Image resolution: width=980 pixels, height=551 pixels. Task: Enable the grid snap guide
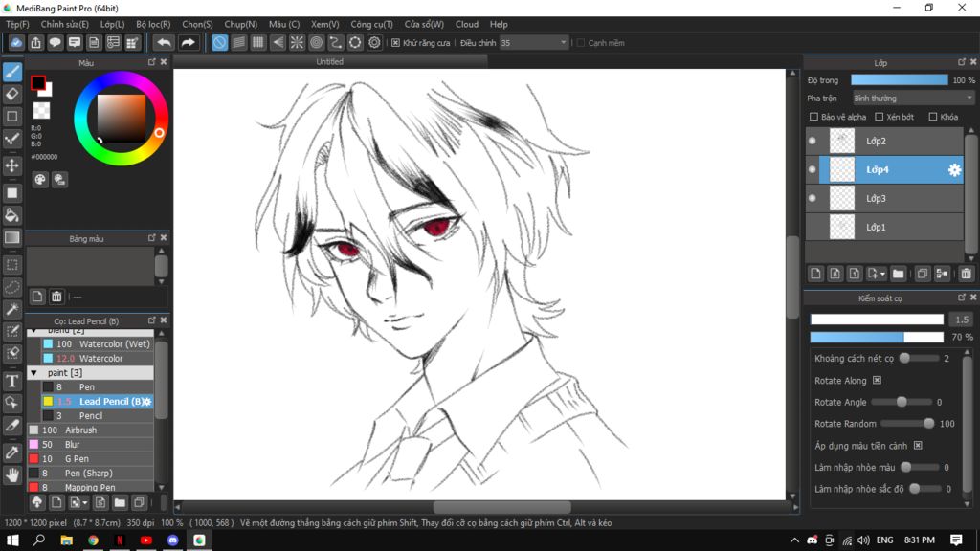coord(258,42)
